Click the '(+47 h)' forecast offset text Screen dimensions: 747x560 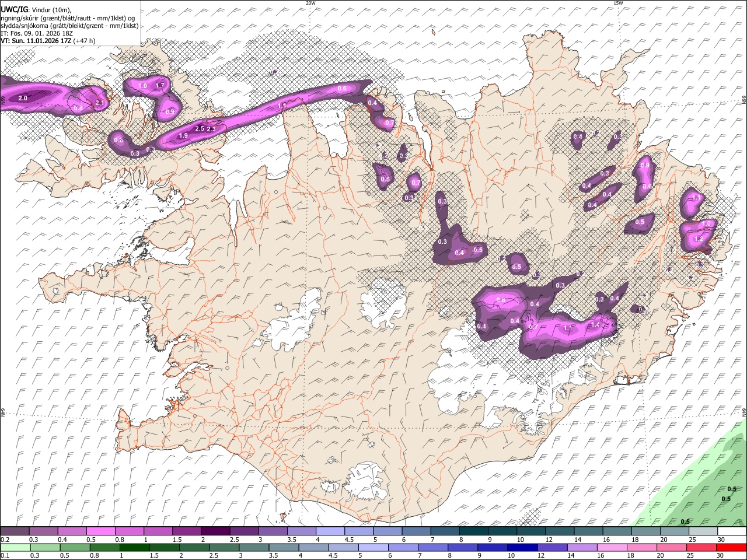[85, 41]
